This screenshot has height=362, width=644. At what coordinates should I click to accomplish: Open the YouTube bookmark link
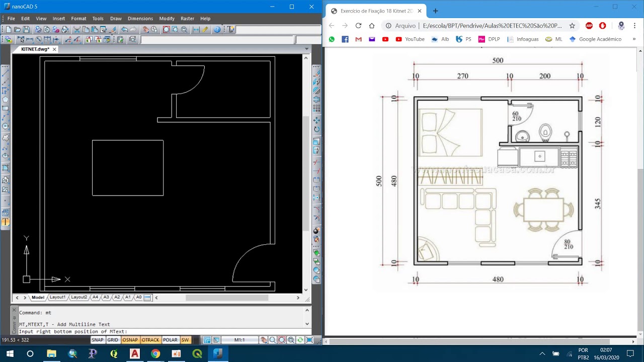[410, 39]
